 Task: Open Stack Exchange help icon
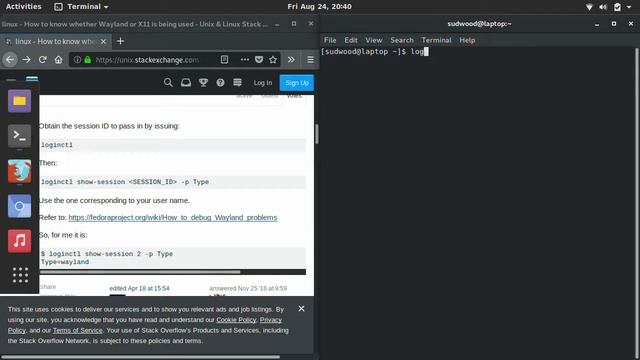coord(220,82)
